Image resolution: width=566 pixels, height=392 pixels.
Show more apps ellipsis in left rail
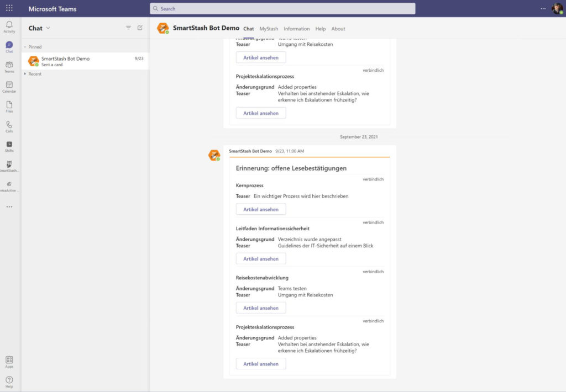(9, 206)
